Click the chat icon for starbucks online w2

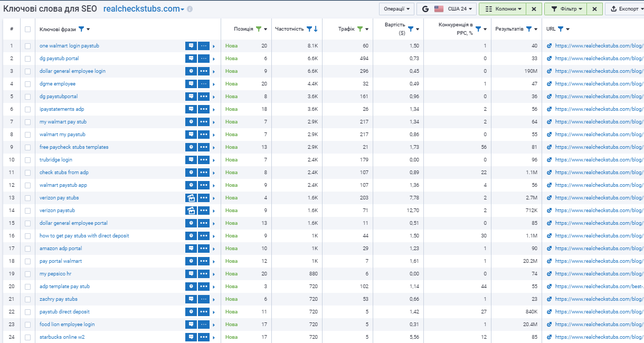(191, 337)
